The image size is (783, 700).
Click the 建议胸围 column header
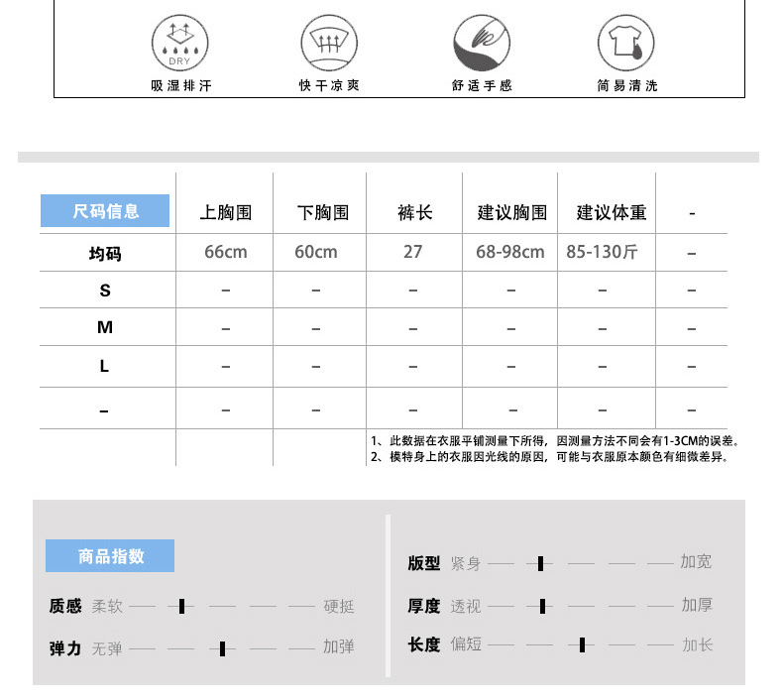(512, 212)
